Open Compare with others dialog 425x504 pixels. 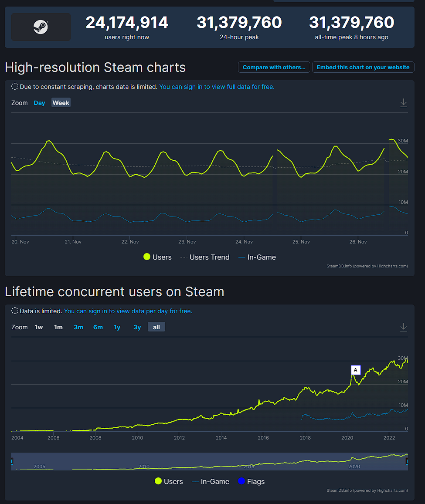(x=274, y=67)
